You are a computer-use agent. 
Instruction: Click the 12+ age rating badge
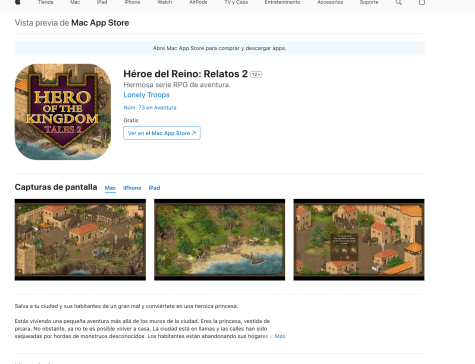tap(256, 74)
